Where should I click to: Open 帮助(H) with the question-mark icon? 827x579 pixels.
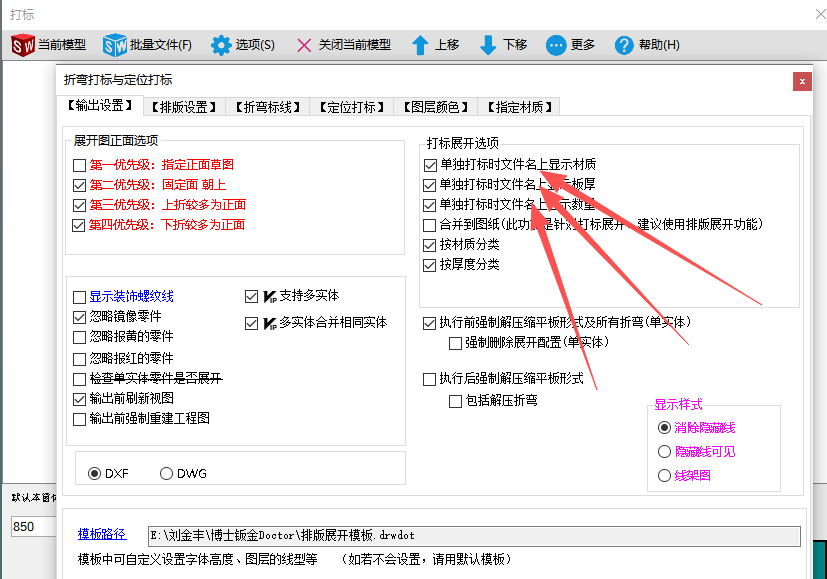tap(624, 45)
